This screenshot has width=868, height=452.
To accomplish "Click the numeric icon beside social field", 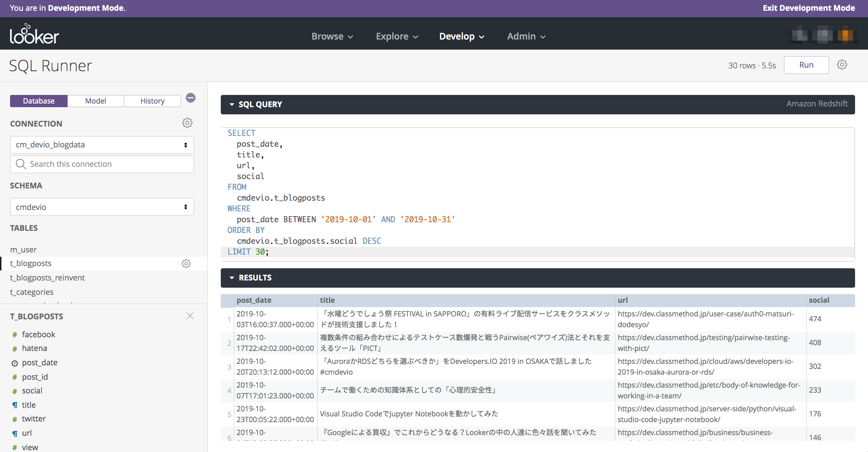I will (x=14, y=391).
